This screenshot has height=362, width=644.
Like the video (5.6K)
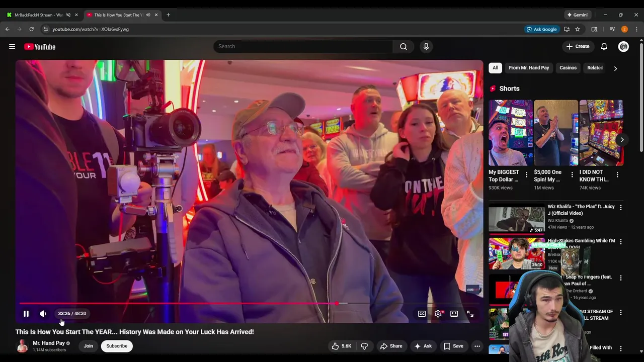click(341, 346)
